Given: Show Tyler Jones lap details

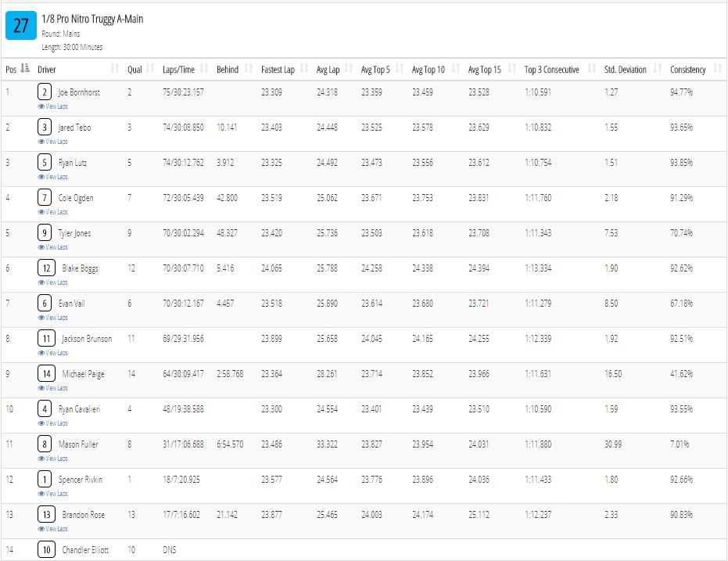Looking at the screenshot, I should pyautogui.click(x=53, y=247).
